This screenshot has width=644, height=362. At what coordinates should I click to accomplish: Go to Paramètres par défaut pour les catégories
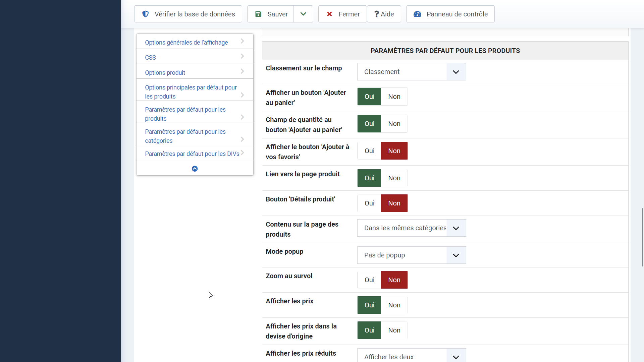point(185,136)
